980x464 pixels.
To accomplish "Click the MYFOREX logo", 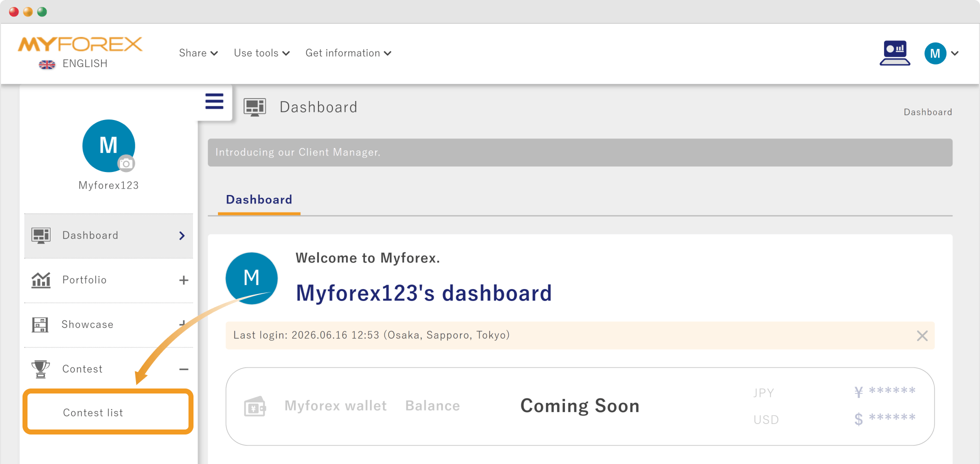I will (80, 44).
